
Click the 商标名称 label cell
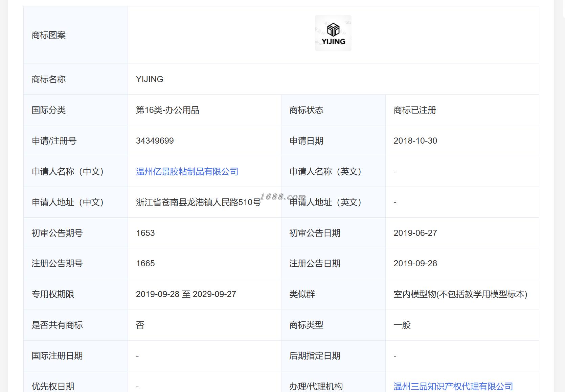point(75,79)
